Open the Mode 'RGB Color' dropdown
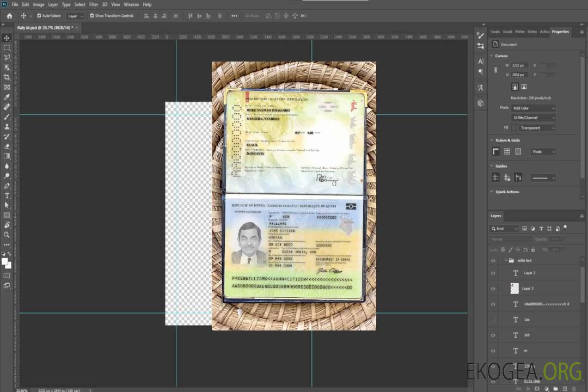Viewport: 588px width, 392px height. 533,108
